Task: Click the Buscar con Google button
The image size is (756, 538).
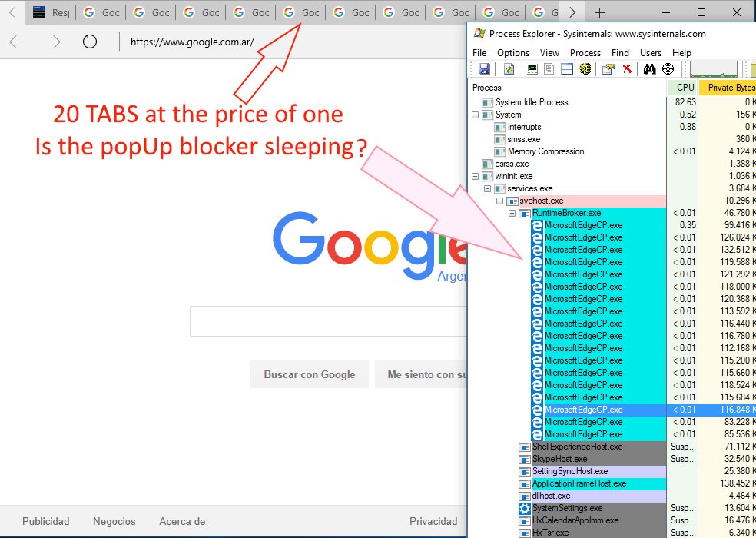Action: [x=310, y=374]
